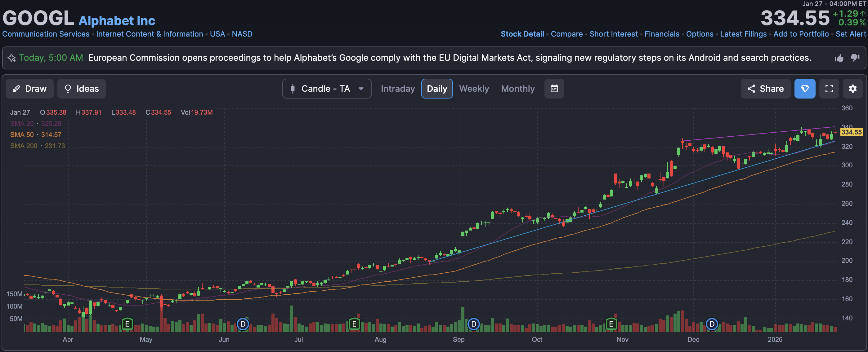Click the SMA 50 indicator label
The height and width of the screenshot is (352, 868).
[x=22, y=134]
